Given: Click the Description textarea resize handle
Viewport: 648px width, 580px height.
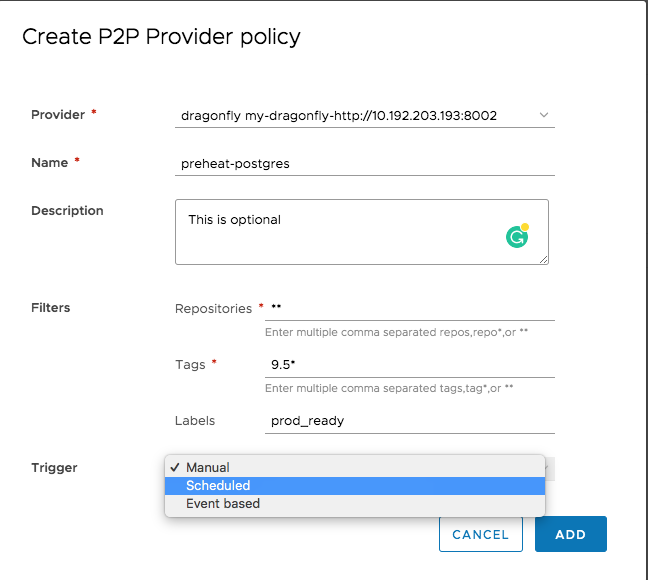Looking at the screenshot, I should 543,259.
